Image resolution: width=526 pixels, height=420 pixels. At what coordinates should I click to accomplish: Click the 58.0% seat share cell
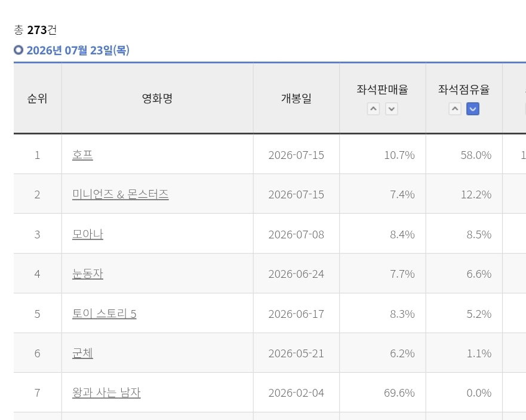(464, 155)
